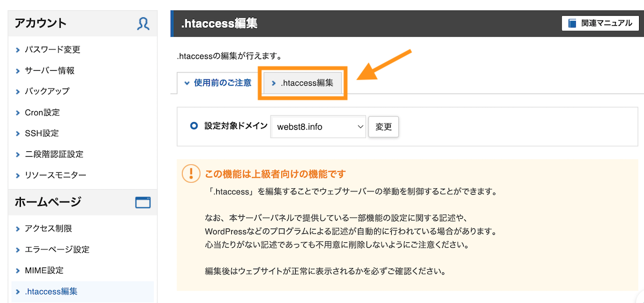The image size is (644, 303).
Task: Click the ホームページ section heading
Action: click(48, 202)
